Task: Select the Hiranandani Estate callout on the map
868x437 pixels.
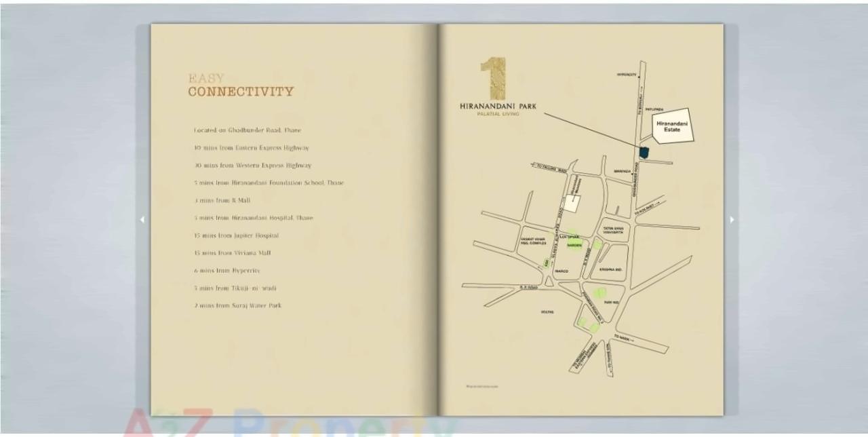Action: [672, 126]
